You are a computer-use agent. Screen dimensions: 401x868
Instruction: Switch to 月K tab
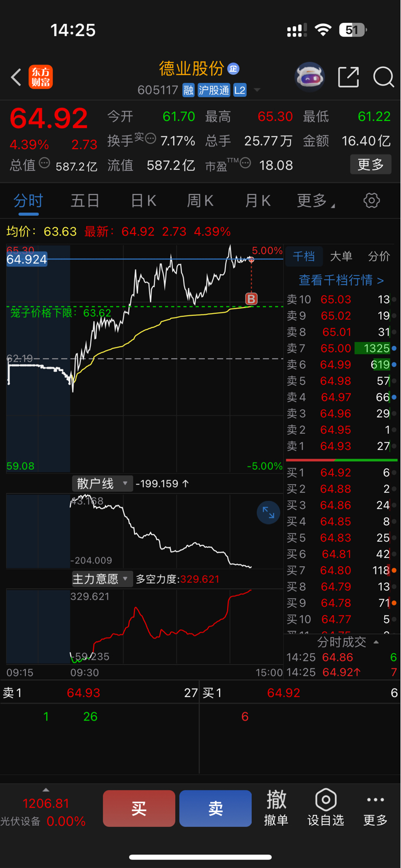[258, 200]
